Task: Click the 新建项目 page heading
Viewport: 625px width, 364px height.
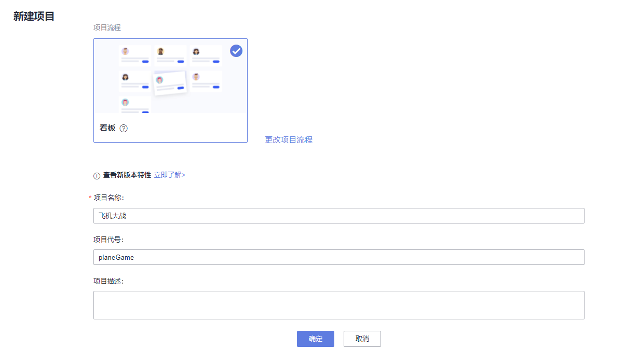Action: click(x=34, y=17)
